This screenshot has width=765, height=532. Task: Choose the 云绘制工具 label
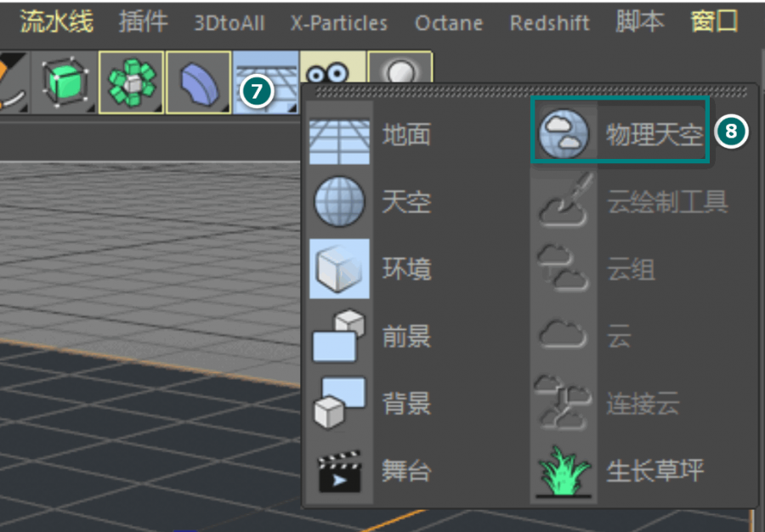point(667,201)
